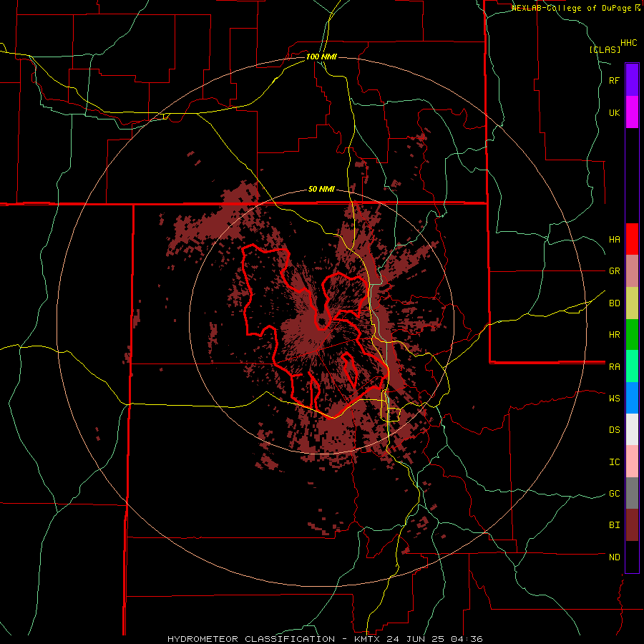The width and height of the screenshot is (644, 644).
Task: Click the DS legend label
Action: 615,430
